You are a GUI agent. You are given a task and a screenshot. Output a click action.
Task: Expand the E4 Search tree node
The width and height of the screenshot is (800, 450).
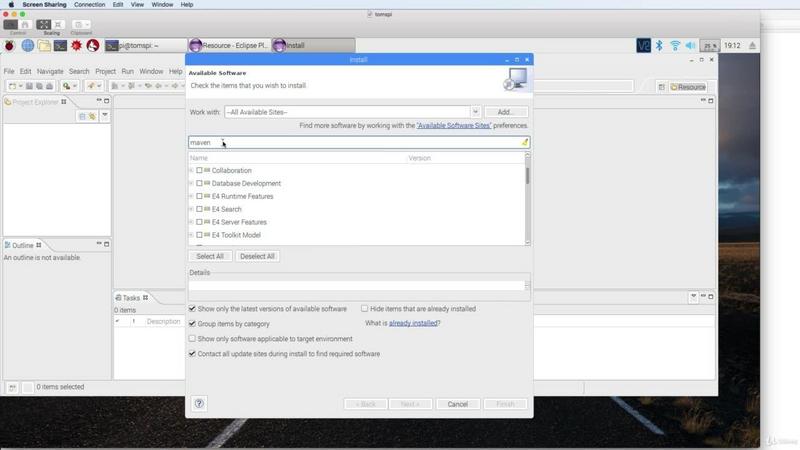point(191,209)
